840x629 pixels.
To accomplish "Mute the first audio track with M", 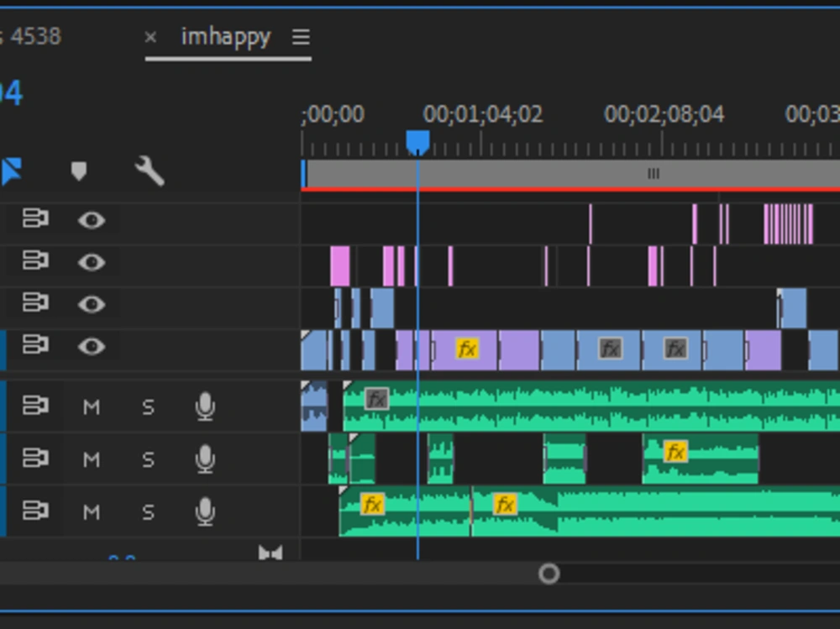I will [x=92, y=408].
